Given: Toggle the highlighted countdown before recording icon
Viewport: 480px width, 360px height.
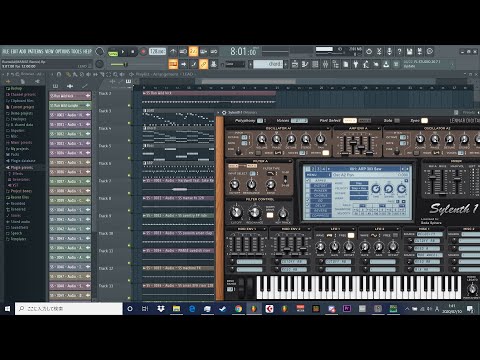Looking at the screenshot, I should click(193, 51).
